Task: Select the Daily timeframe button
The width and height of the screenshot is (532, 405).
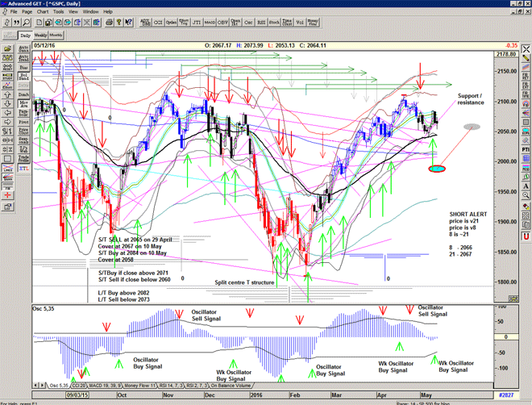Action: (x=25, y=35)
